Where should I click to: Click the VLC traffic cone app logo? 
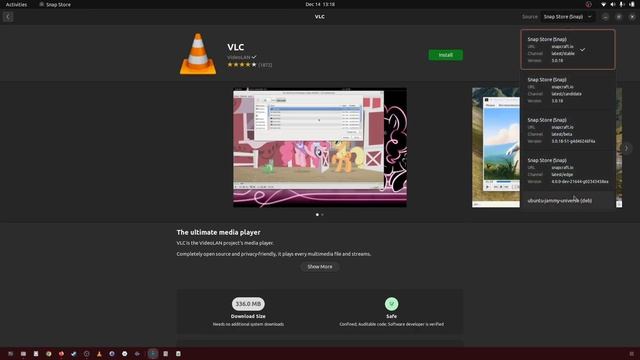198,54
